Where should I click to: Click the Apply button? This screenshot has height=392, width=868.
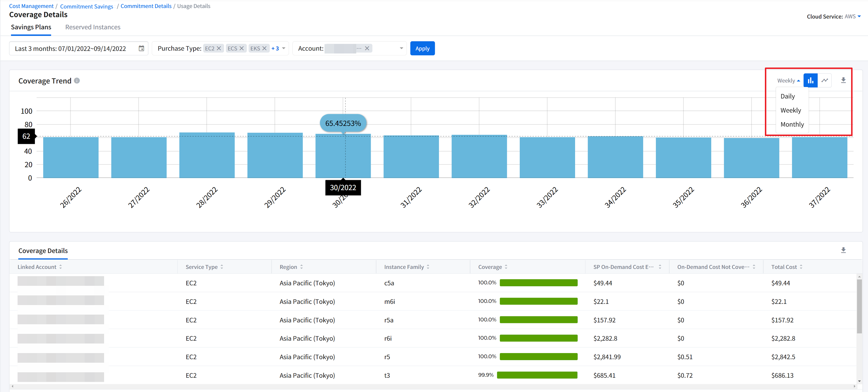pos(422,49)
